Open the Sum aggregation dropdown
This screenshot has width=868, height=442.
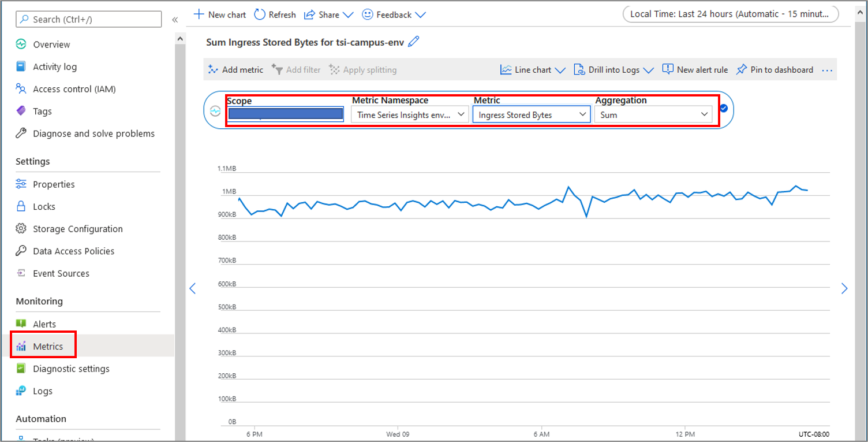[x=653, y=114]
